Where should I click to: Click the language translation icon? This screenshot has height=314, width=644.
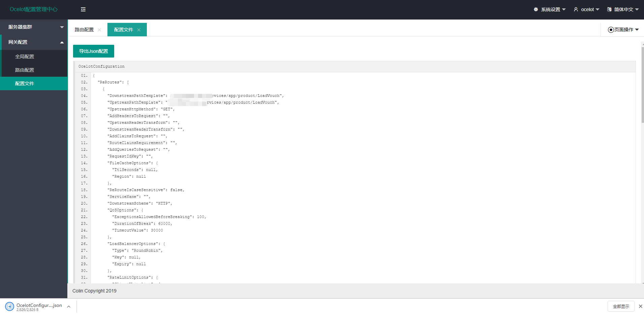pos(609,9)
